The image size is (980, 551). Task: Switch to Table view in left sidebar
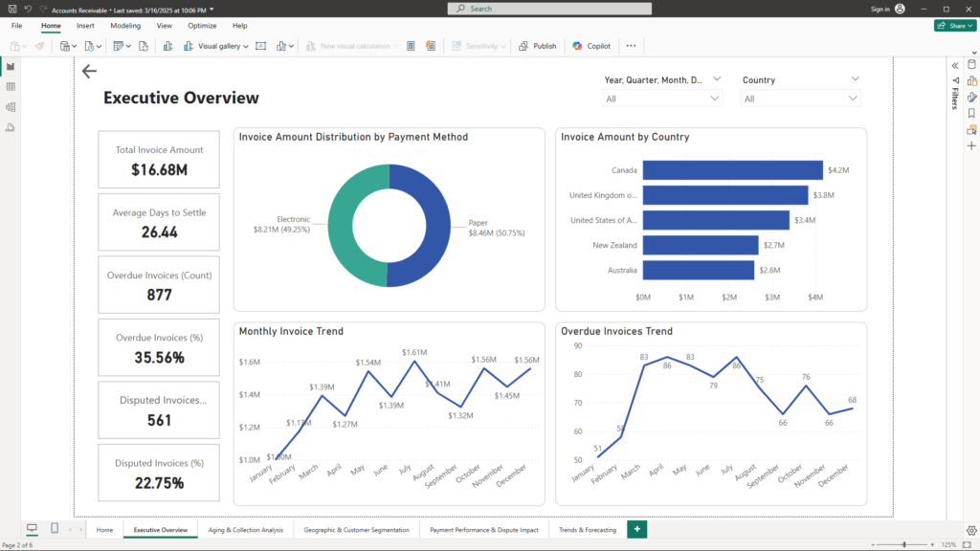point(11,87)
